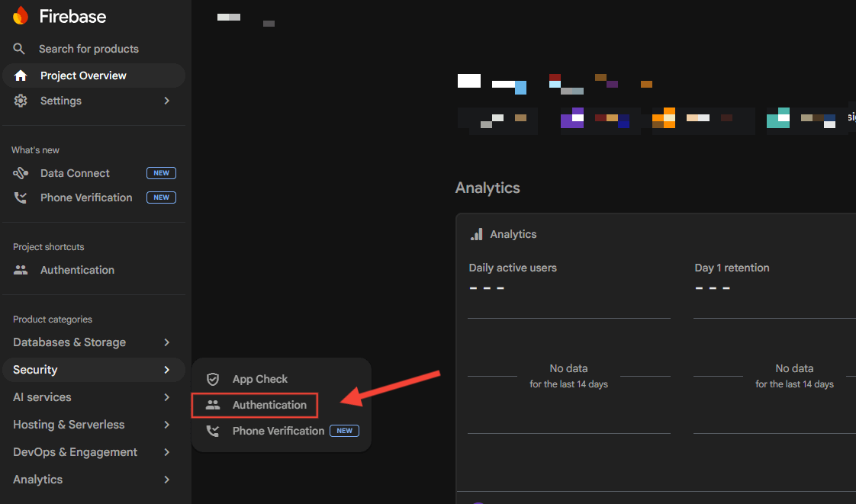The width and height of the screenshot is (856, 504).
Task: Expand the AI services chevron
Action: [167, 397]
